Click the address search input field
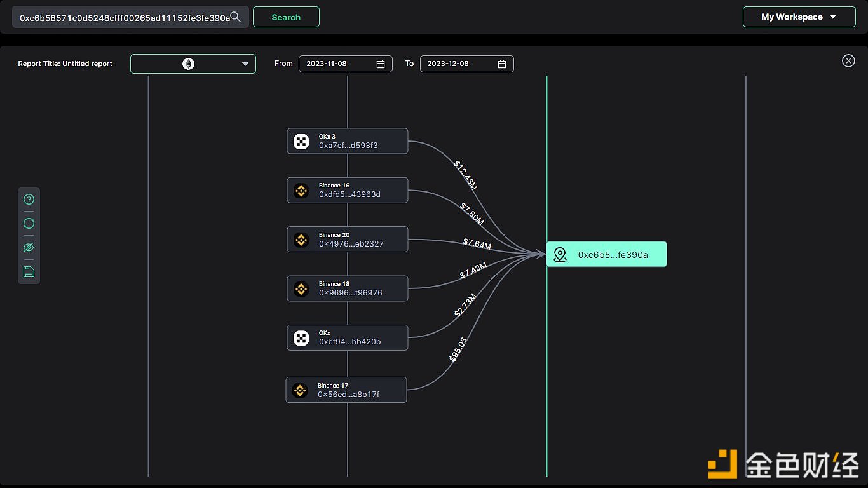This screenshot has height=488, width=868. point(131,17)
